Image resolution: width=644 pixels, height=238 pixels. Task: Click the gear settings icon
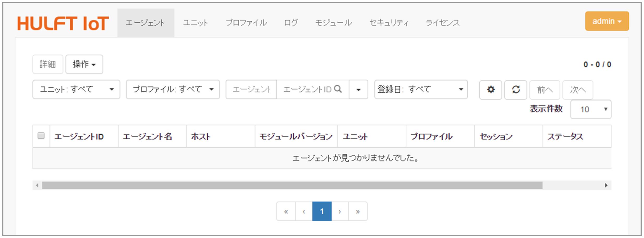tap(491, 90)
